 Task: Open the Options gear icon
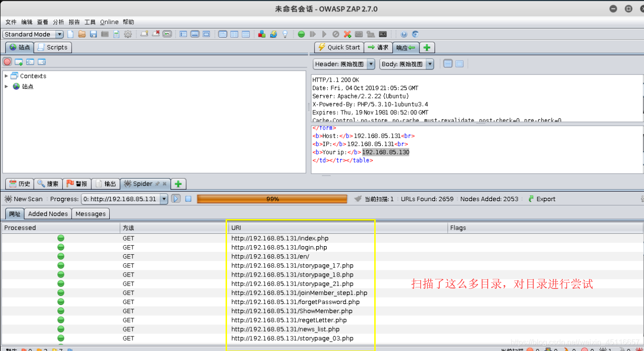(128, 34)
